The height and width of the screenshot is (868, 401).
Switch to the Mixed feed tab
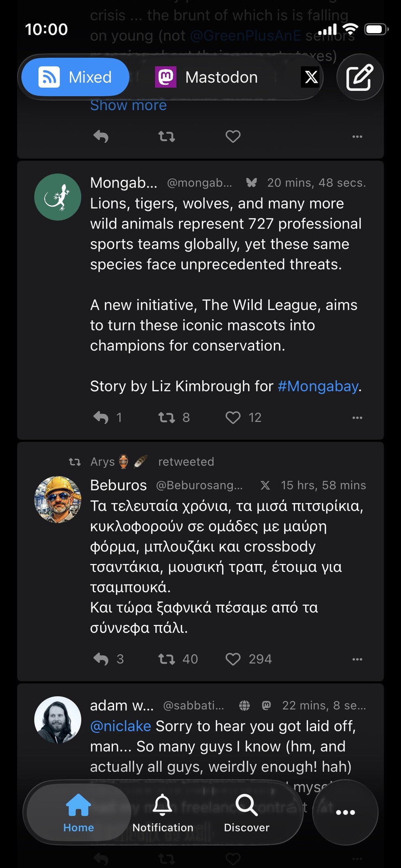[x=75, y=77]
